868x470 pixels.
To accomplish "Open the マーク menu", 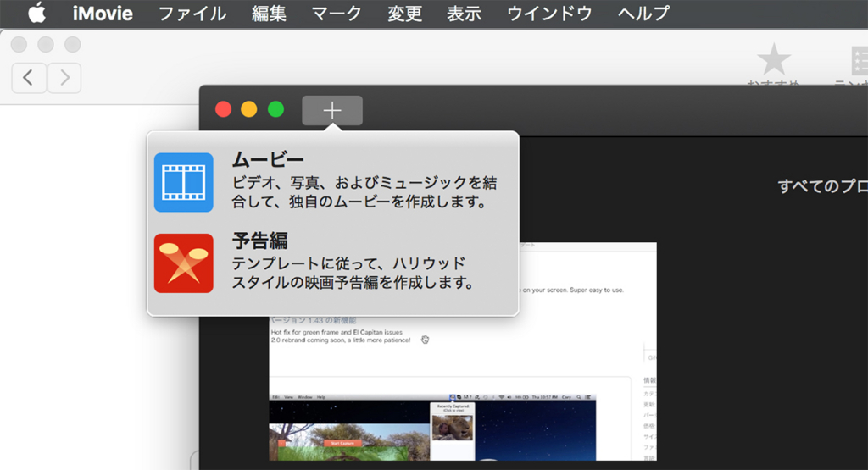I will pyautogui.click(x=337, y=14).
